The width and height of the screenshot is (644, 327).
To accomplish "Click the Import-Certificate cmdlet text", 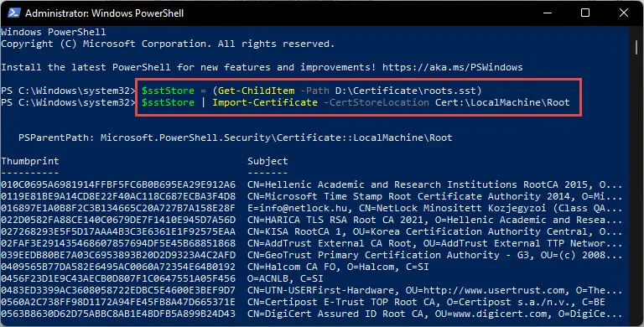I will 265,102.
